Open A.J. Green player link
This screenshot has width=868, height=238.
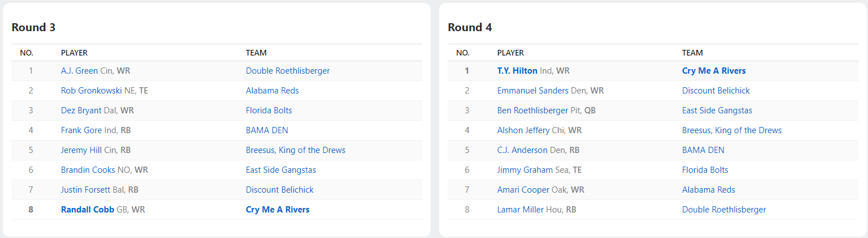pos(79,71)
